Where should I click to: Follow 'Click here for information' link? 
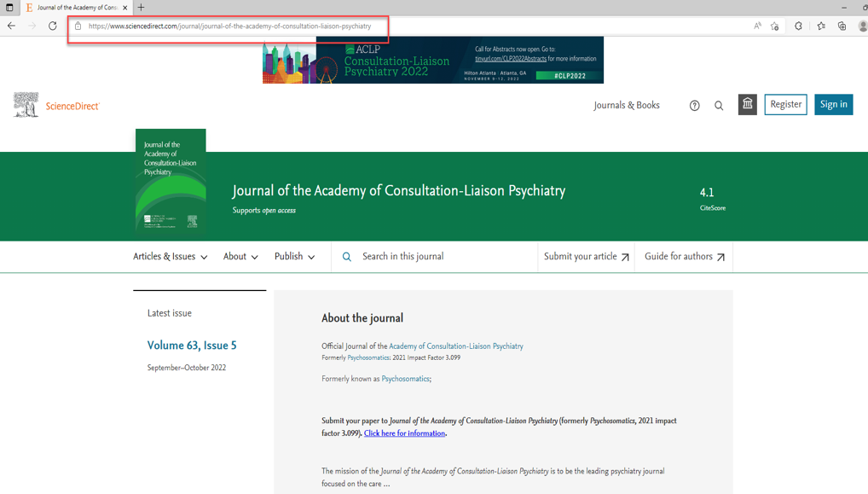point(405,433)
